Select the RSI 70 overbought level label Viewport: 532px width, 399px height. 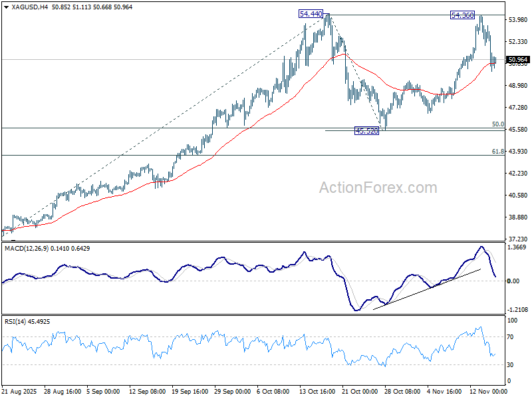click(x=511, y=338)
